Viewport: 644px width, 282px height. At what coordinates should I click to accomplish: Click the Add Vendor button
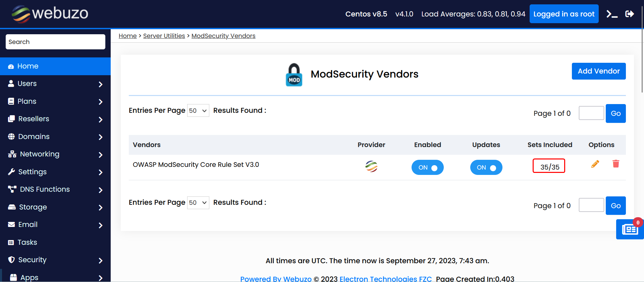pyautogui.click(x=598, y=71)
